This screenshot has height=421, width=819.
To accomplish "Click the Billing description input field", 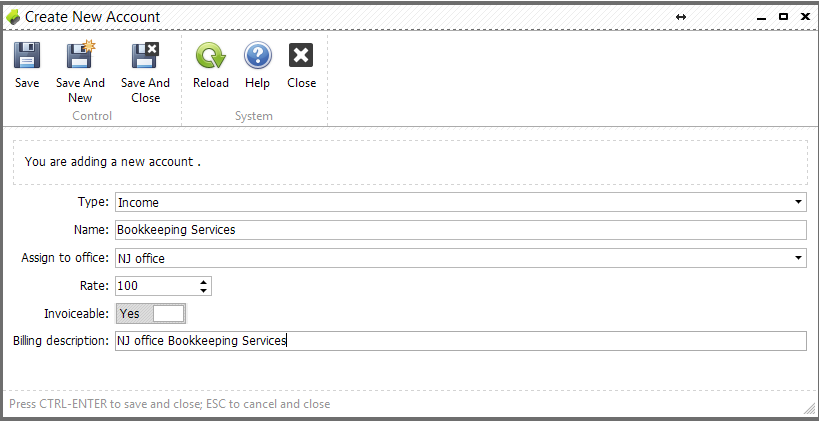I will tap(461, 341).
